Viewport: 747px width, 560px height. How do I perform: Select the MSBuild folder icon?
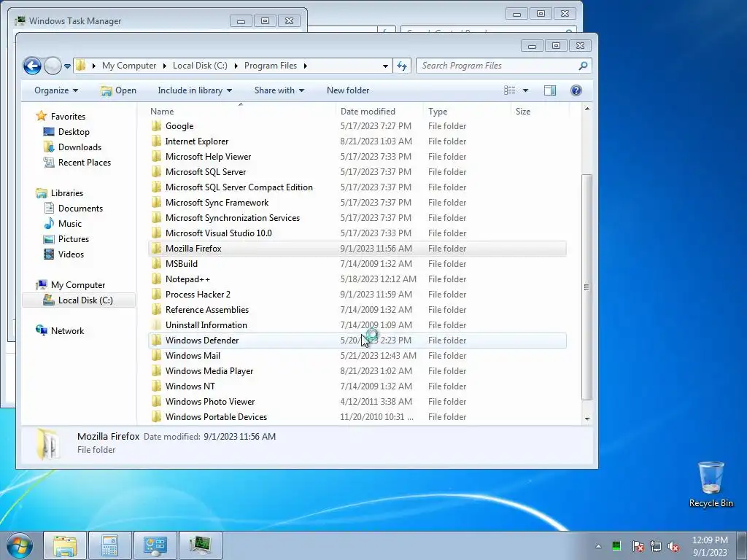(156, 264)
